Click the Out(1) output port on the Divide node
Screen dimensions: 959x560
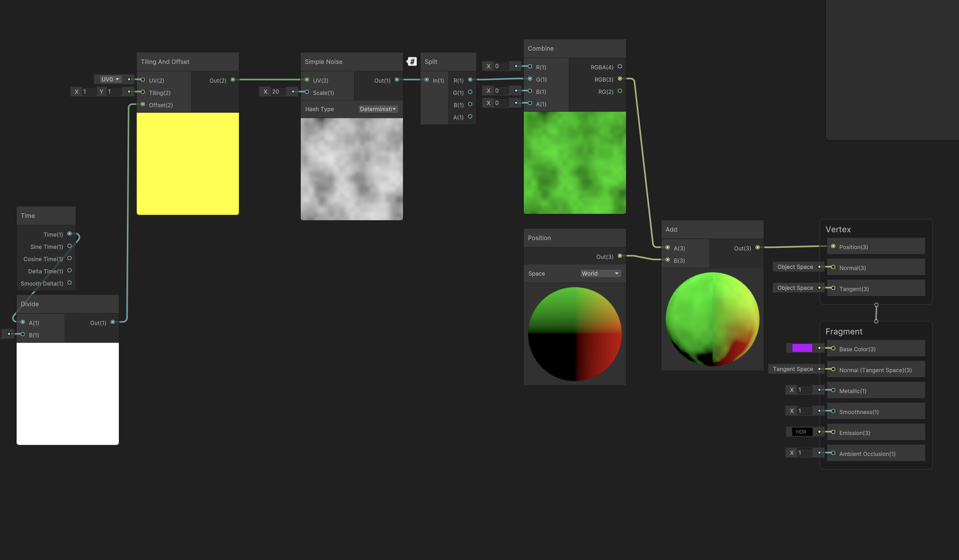[x=113, y=322]
